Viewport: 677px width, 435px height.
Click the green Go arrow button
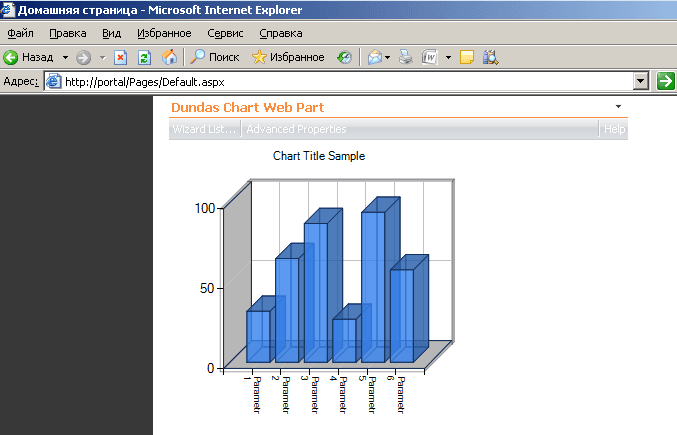coord(665,81)
